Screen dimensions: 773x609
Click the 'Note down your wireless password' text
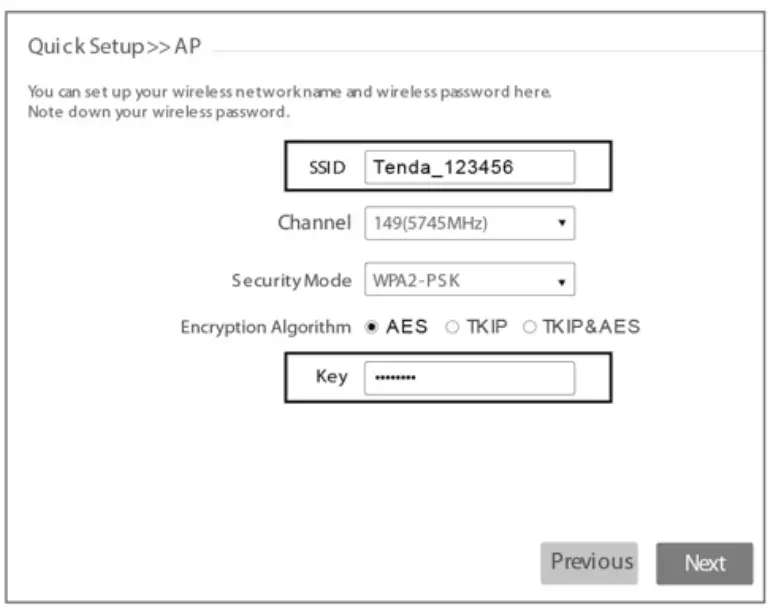click(159, 111)
